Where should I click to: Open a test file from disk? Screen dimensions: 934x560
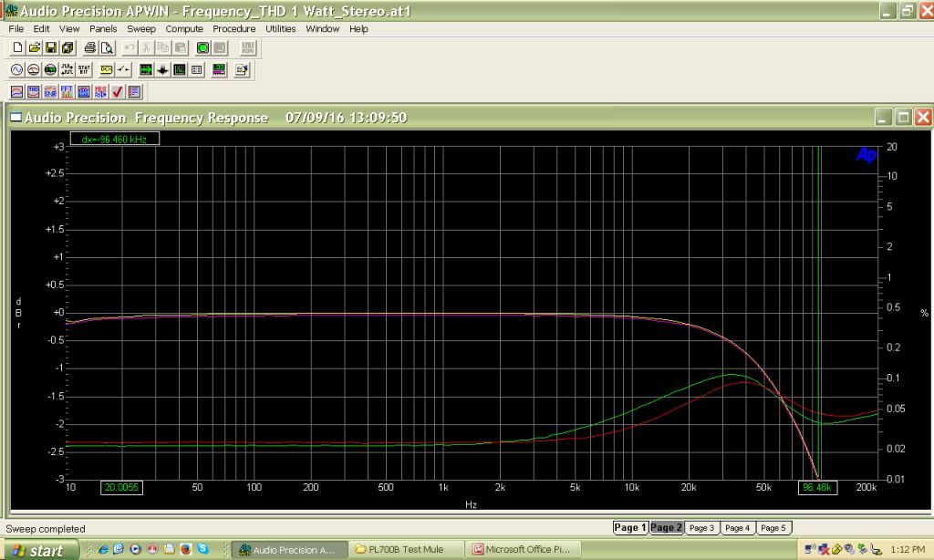(x=35, y=47)
